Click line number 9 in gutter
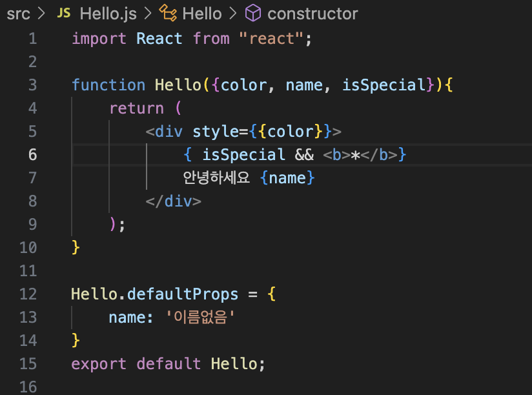The image size is (532, 395). pos(32,224)
